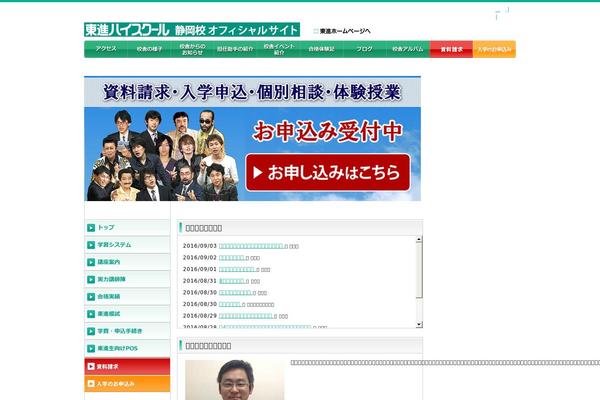This screenshot has width=600, height=400.
Task: Click the arrow icon on red 資料請求 sidebar button
Action: tap(91, 366)
